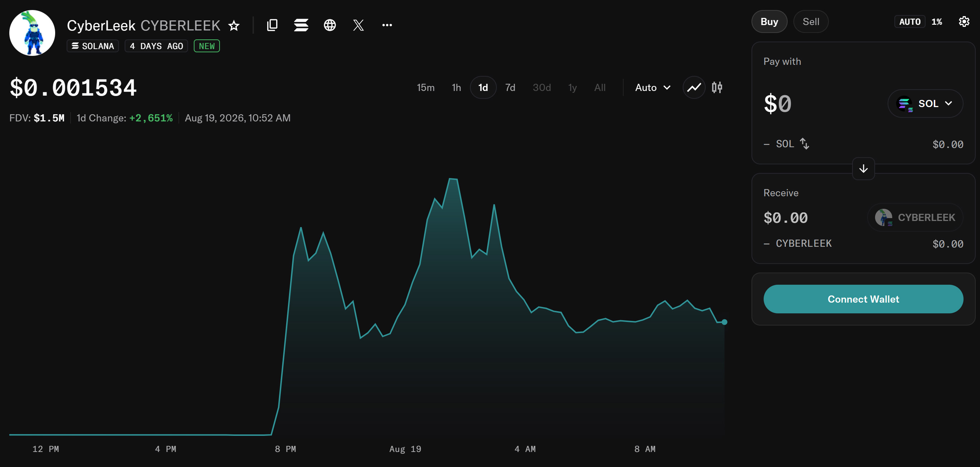Image resolution: width=980 pixels, height=467 pixels.
Task: Switch to line chart view
Action: (x=694, y=87)
